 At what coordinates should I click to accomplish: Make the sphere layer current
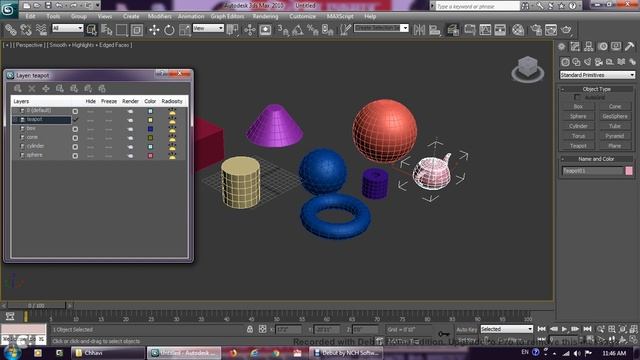point(75,156)
